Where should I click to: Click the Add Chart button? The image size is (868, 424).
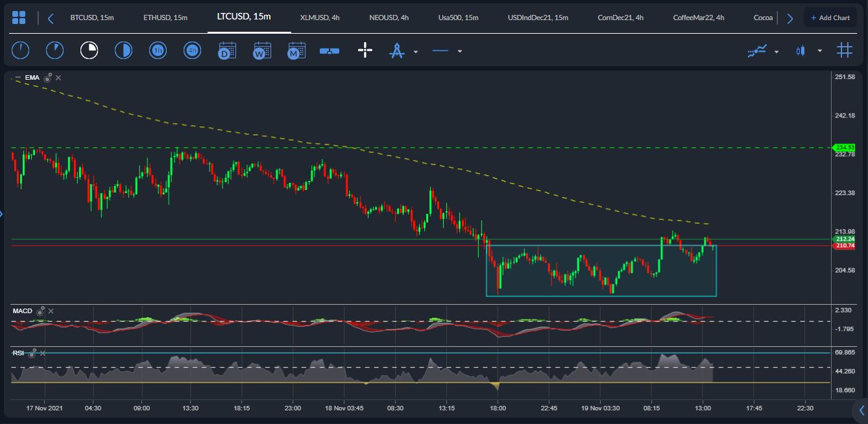tap(830, 18)
